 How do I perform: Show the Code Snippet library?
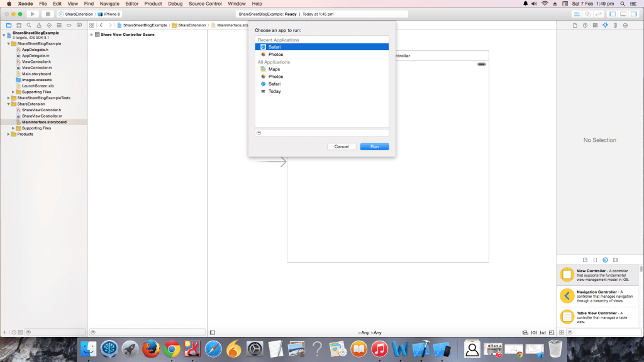tap(595, 260)
